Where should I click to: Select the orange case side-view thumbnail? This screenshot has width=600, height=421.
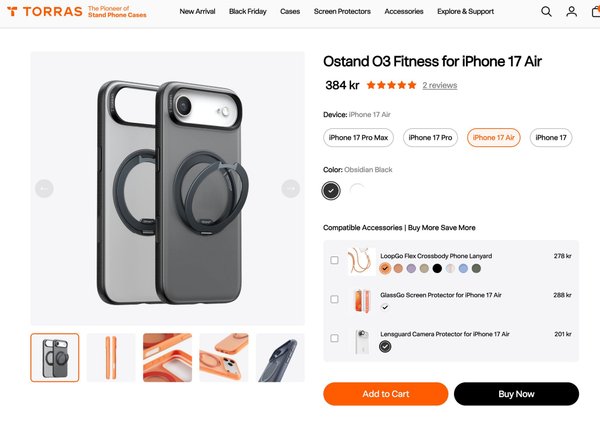(x=111, y=358)
